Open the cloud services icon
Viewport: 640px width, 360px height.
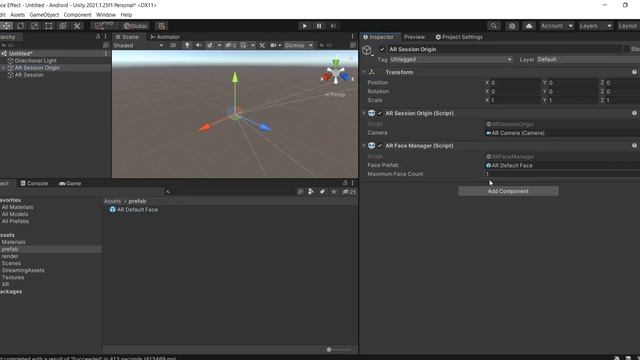coord(529,26)
